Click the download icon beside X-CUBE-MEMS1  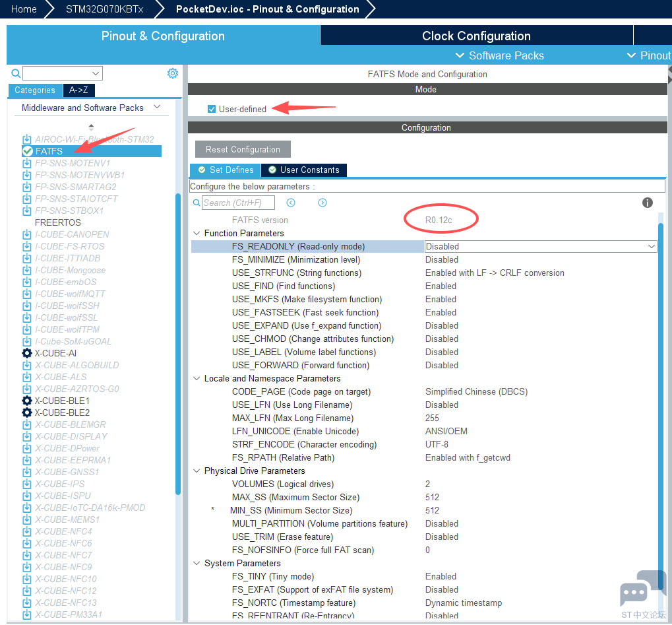tap(27, 519)
